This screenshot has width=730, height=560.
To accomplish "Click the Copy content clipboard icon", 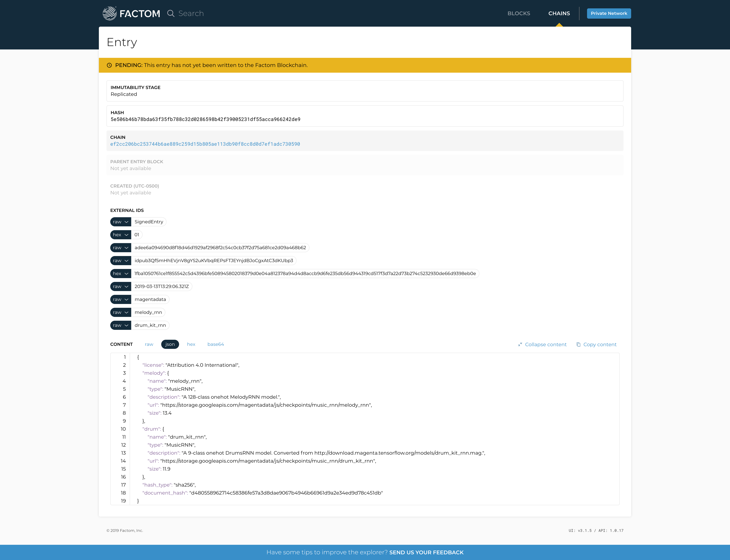I will pyautogui.click(x=578, y=345).
